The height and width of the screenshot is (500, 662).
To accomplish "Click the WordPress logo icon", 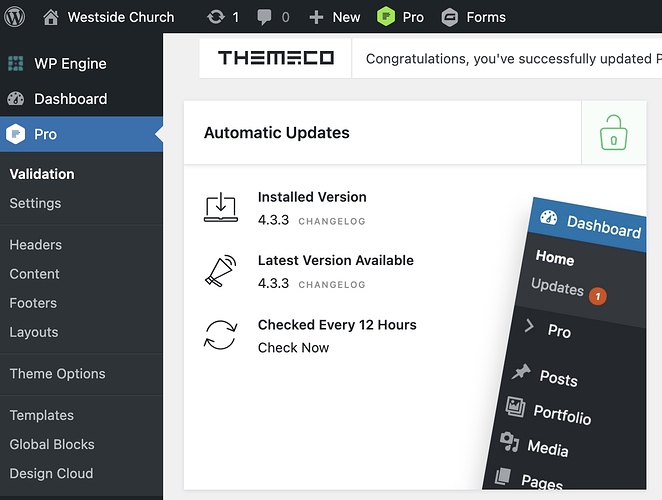I will [x=15, y=17].
